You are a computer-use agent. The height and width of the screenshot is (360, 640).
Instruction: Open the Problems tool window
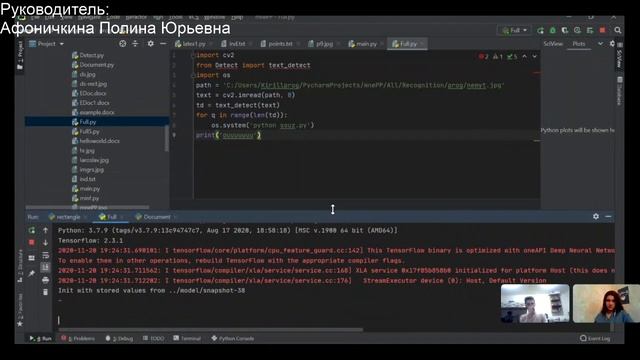tap(78, 338)
